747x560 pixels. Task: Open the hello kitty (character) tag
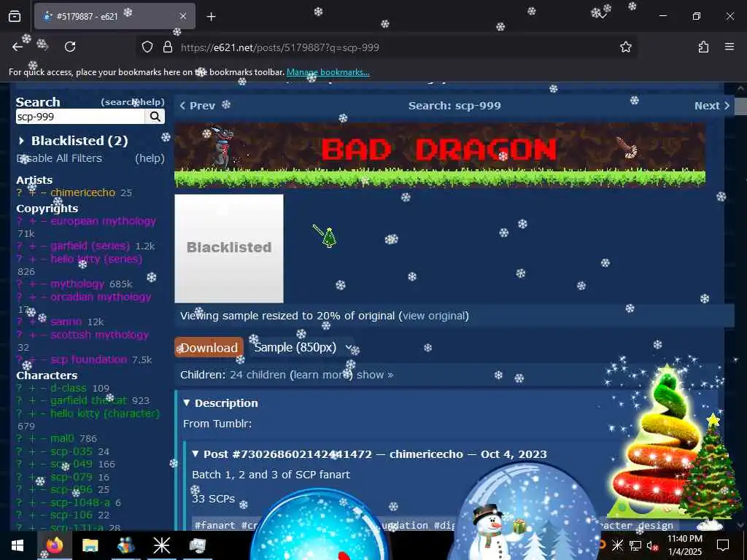[x=105, y=413]
